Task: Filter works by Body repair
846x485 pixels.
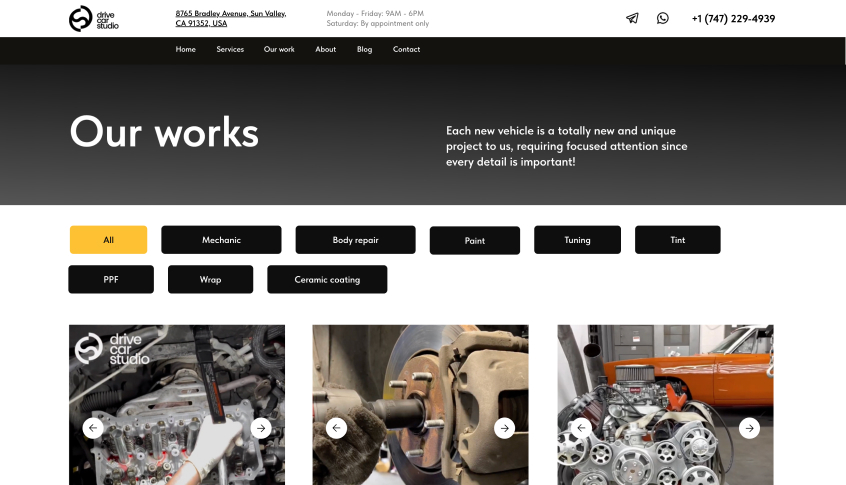Action: [356, 240]
